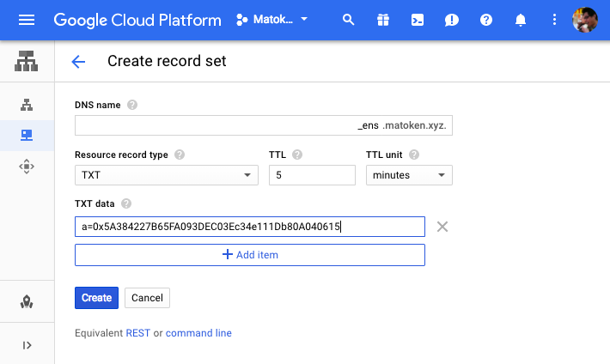Viewport: 610px width, 364px height.
Task: Open the command line link
Action: pos(198,333)
